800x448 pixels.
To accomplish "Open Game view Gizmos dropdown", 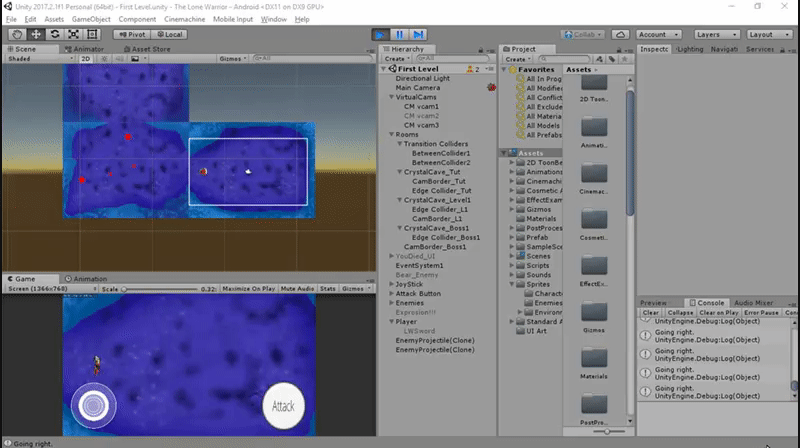I will click(x=356, y=289).
